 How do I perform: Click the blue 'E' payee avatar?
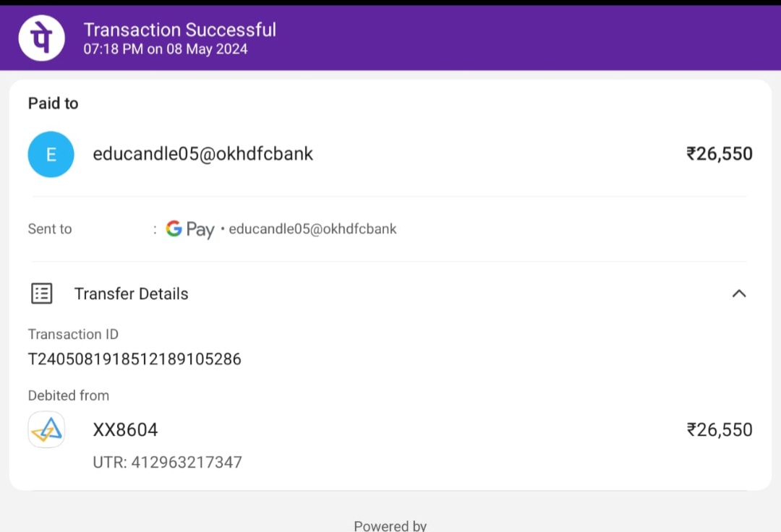click(51, 154)
